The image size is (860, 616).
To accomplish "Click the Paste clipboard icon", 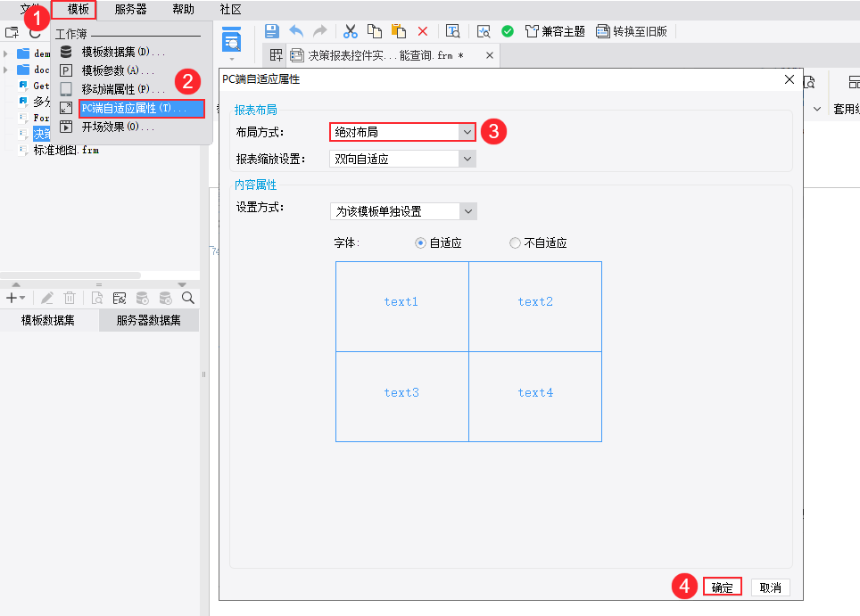I will tap(399, 31).
